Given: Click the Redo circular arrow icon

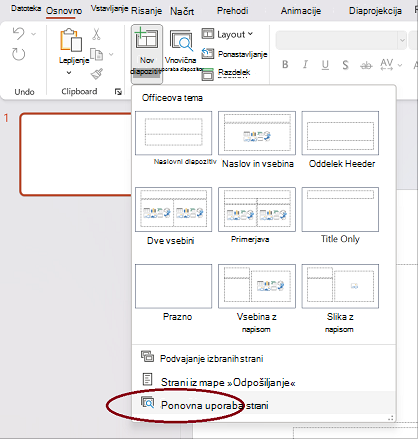Looking at the screenshot, I should coord(19,54).
